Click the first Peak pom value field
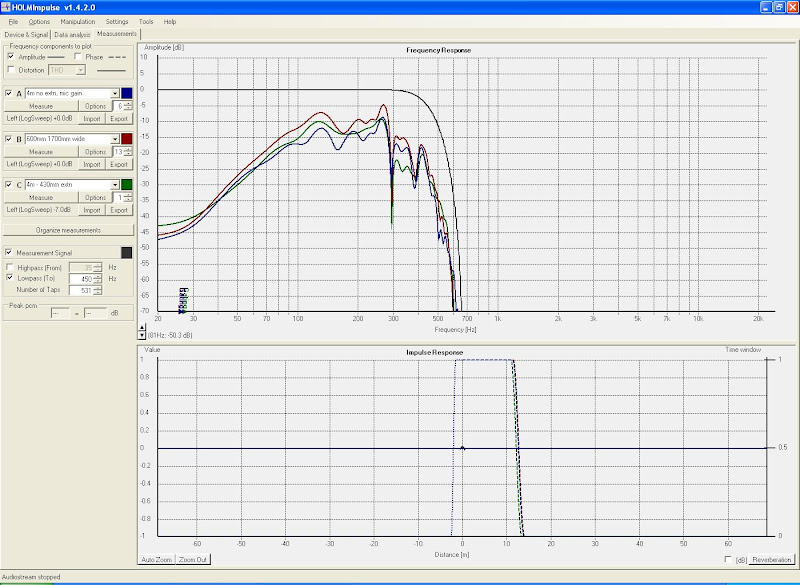Screen dimensions: 800x585 [60, 313]
